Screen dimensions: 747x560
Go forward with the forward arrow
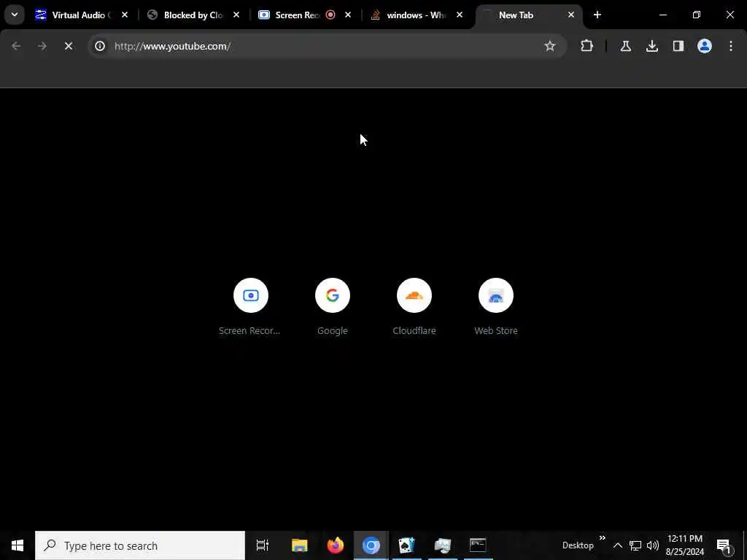pyautogui.click(x=42, y=46)
